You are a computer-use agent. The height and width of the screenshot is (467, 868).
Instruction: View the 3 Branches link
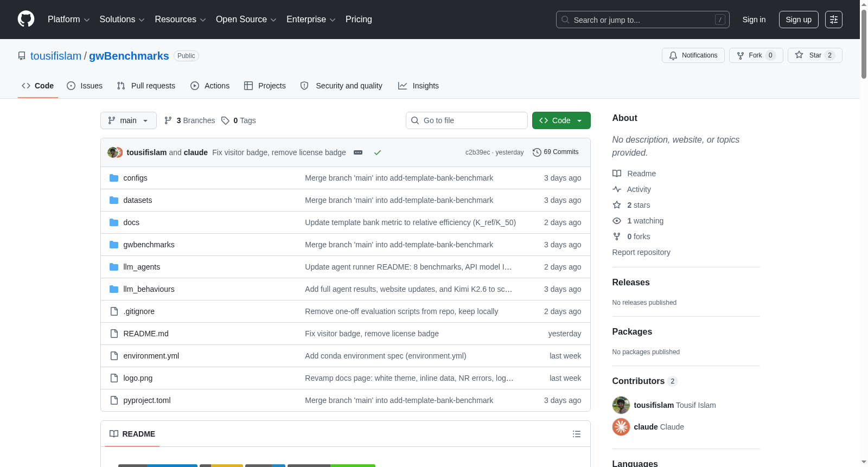pyautogui.click(x=190, y=120)
